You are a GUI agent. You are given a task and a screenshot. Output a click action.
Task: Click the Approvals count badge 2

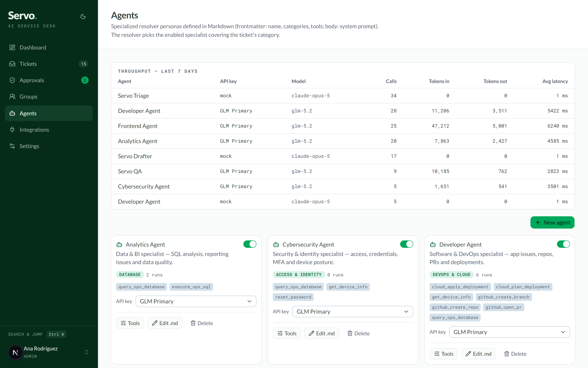pos(85,80)
